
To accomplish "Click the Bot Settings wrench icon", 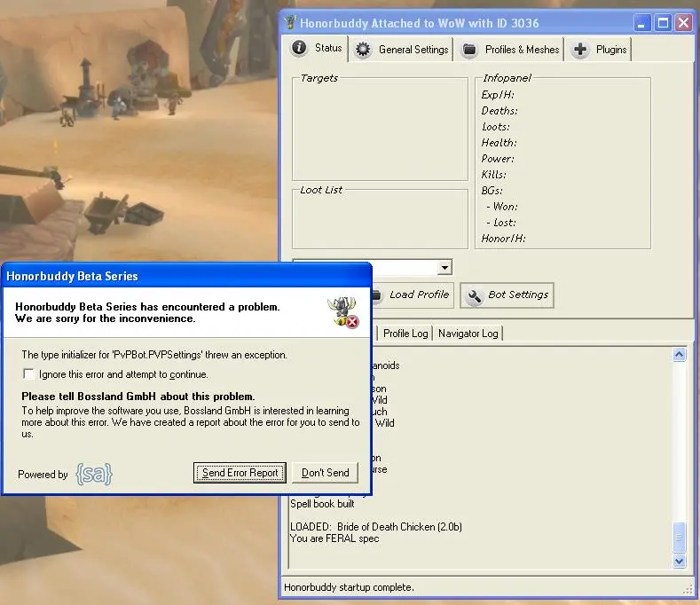I will pyautogui.click(x=475, y=295).
